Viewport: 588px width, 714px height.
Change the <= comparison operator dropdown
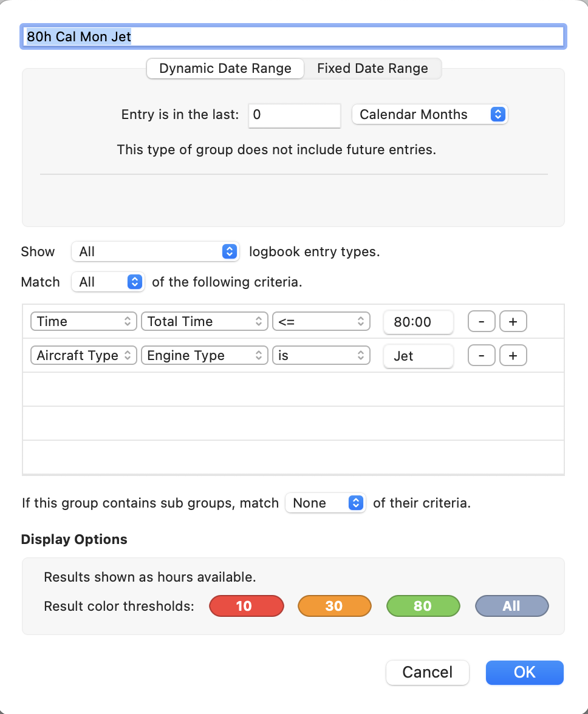click(321, 322)
